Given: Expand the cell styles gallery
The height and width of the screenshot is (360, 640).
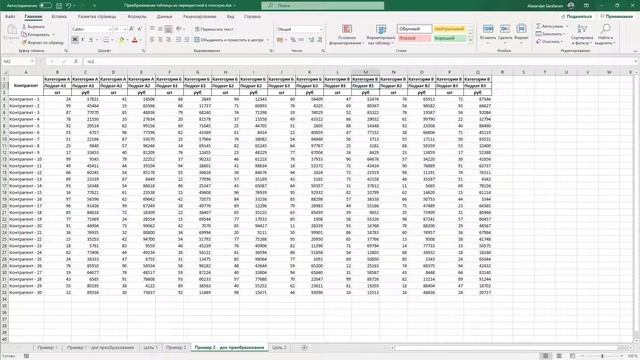Looking at the screenshot, I should [470, 40].
